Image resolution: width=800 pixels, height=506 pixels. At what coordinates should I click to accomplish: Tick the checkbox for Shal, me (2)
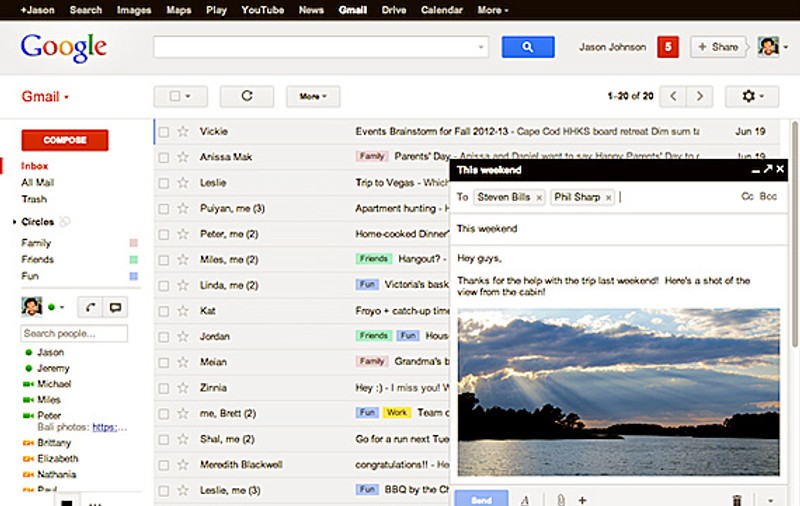pyautogui.click(x=163, y=440)
